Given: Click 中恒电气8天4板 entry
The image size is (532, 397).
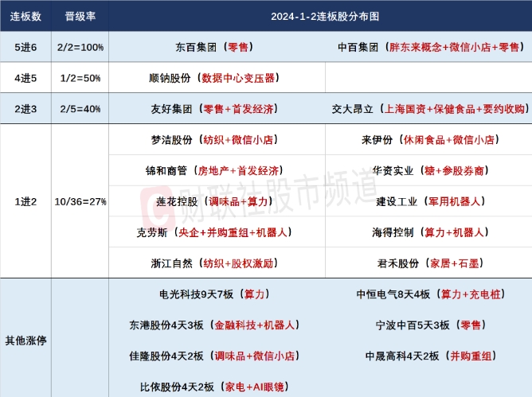Looking at the screenshot, I should click(430, 294).
